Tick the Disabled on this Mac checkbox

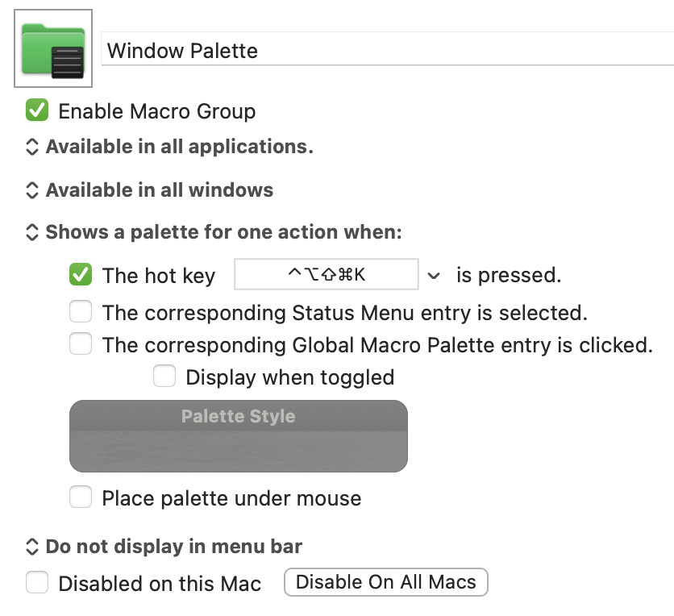coord(37,583)
